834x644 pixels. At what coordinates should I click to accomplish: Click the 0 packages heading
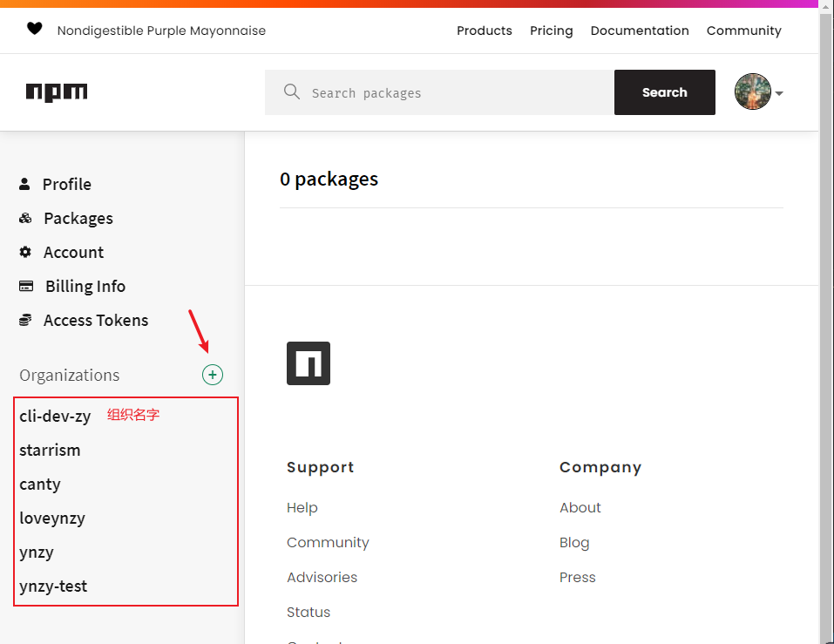[329, 180]
